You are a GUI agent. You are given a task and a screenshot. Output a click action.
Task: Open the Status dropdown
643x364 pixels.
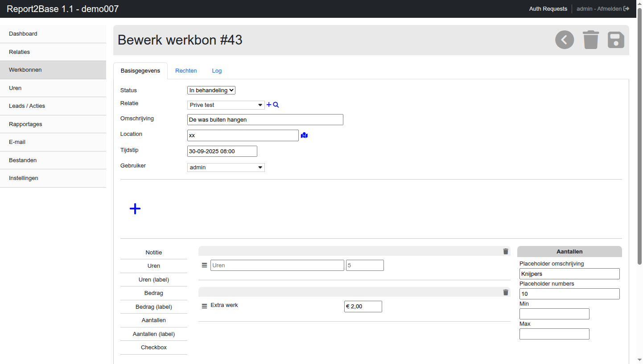click(211, 90)
